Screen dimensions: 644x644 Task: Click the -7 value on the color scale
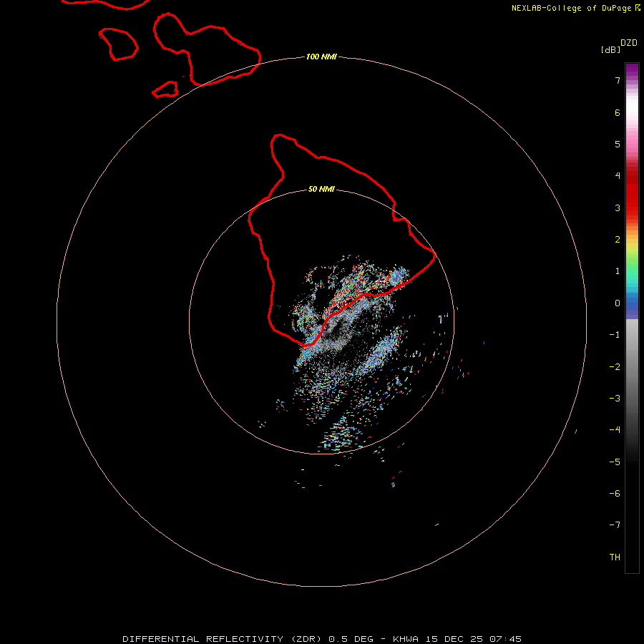pyautogui.click(x=615, y=525)
